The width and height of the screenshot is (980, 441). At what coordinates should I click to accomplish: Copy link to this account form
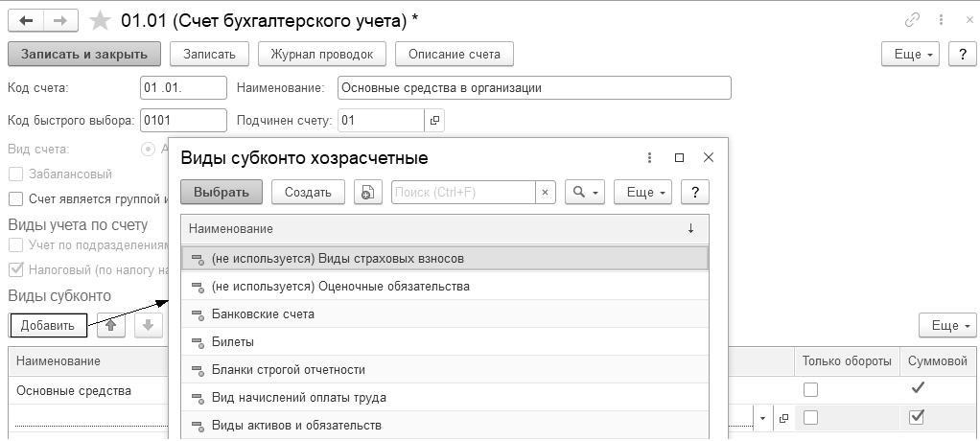tap(911, 20)
